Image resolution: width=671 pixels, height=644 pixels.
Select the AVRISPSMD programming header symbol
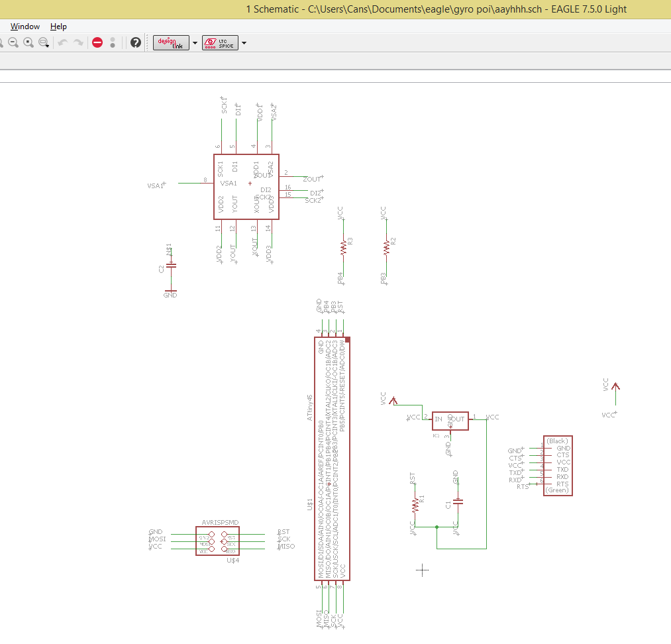tap(217, 541)
